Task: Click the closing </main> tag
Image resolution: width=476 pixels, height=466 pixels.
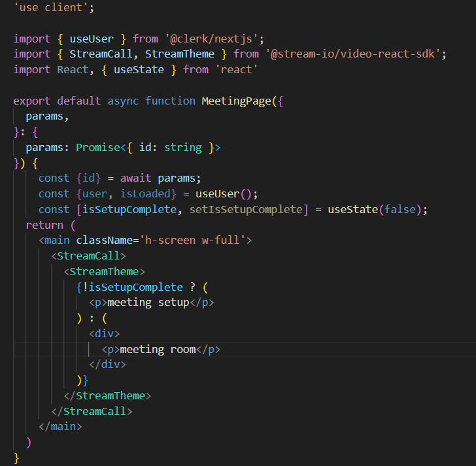Action: click(x=60, y=427)
